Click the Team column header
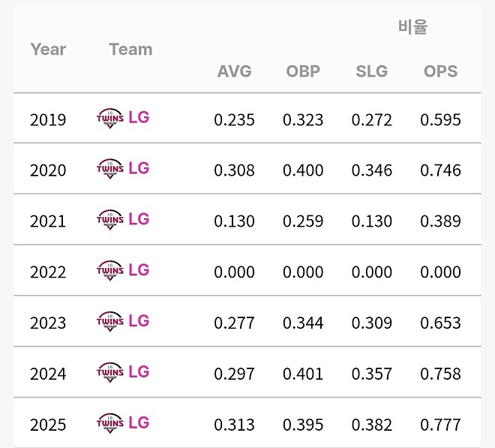 tap(130, 50)
